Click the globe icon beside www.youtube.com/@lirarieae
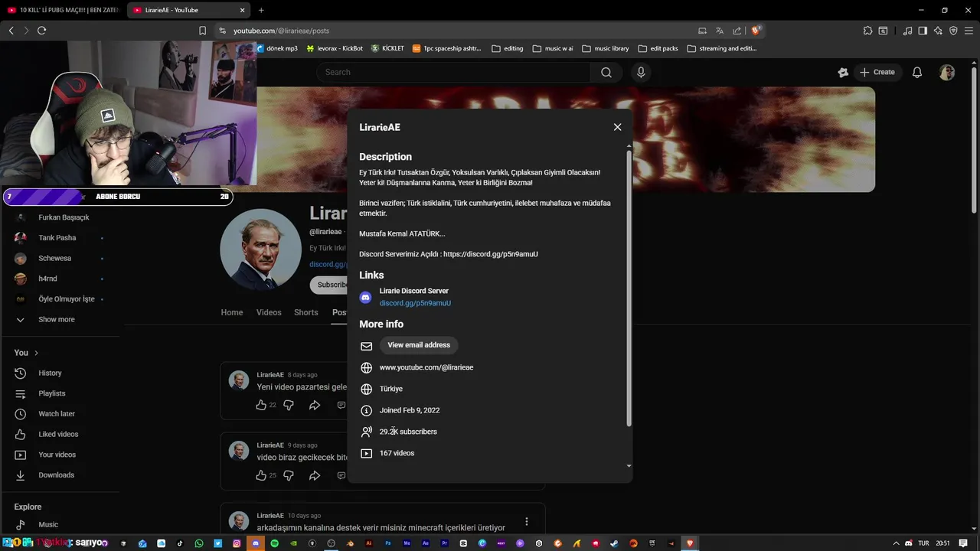 366,367
